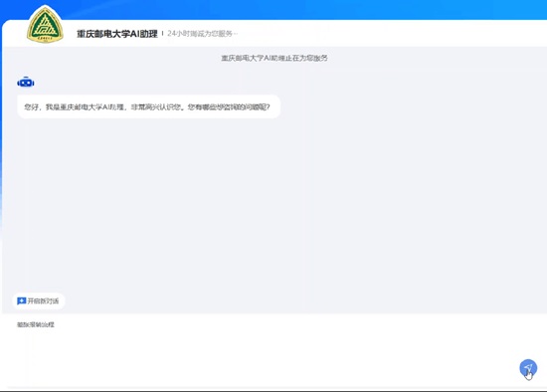Click the green triangular university logo
This screenshot has width=547, height=392.
coord(45,25)
